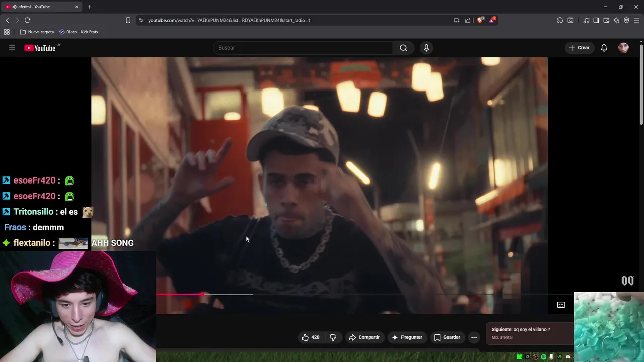Open the browser main menu
Image resolution: width=644 pixels, height=362 pixels.
click(637, 20)
